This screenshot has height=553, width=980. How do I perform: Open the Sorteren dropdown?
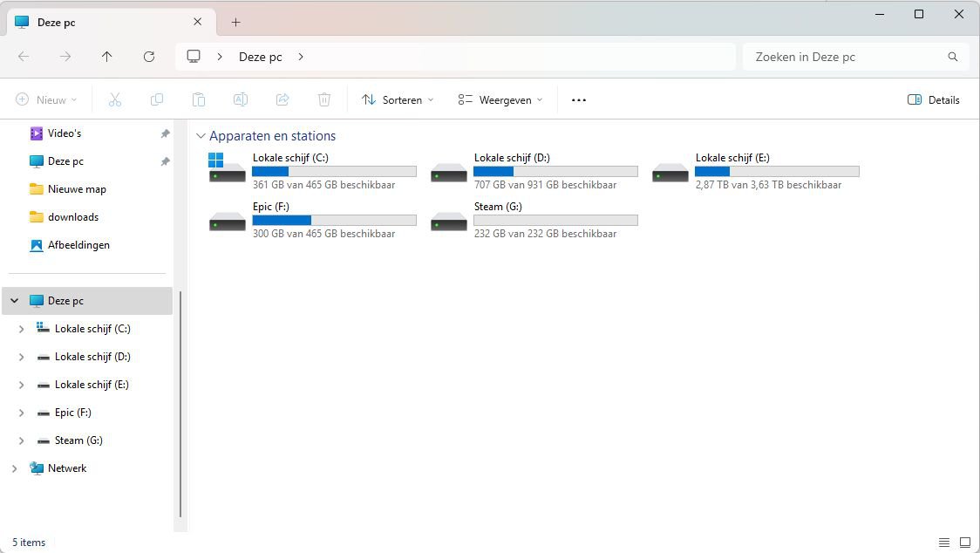[x=398, y=100]
